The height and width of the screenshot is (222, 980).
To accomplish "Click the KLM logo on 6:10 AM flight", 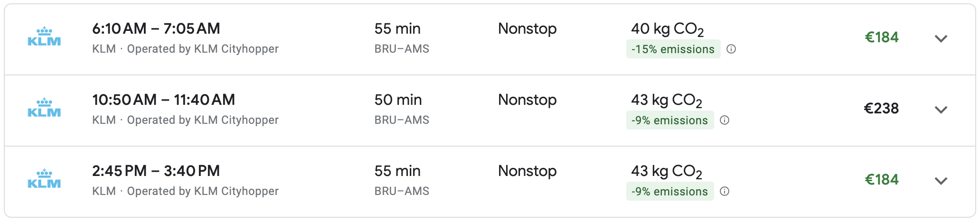I will 44,37.
